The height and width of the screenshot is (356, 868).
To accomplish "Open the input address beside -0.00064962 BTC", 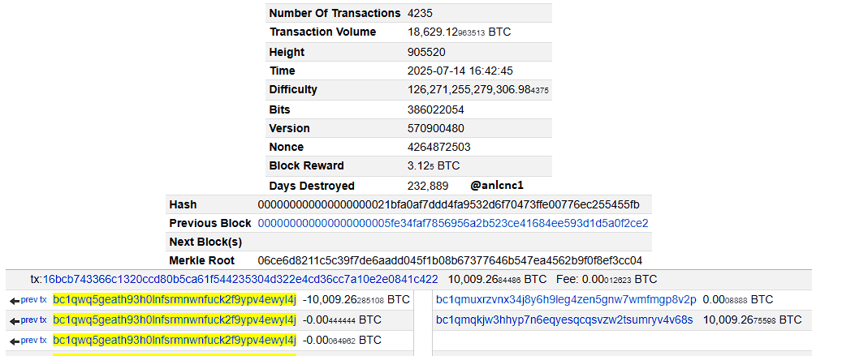I will click(x=175, y=340).
